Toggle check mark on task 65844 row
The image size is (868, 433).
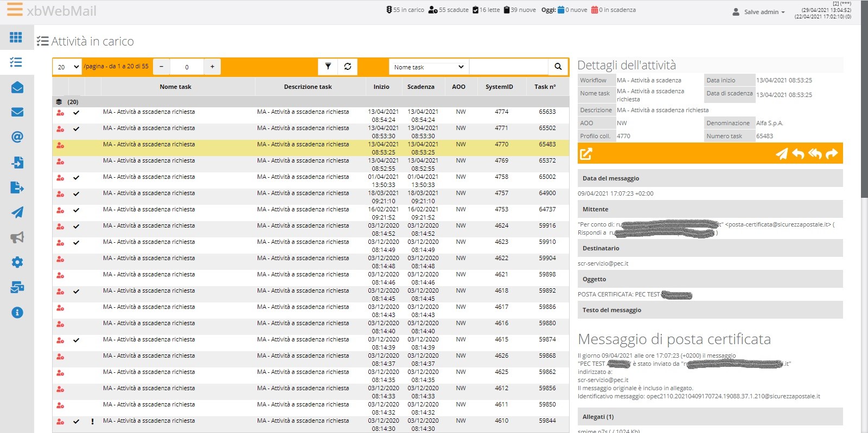(x=76, y=422)
